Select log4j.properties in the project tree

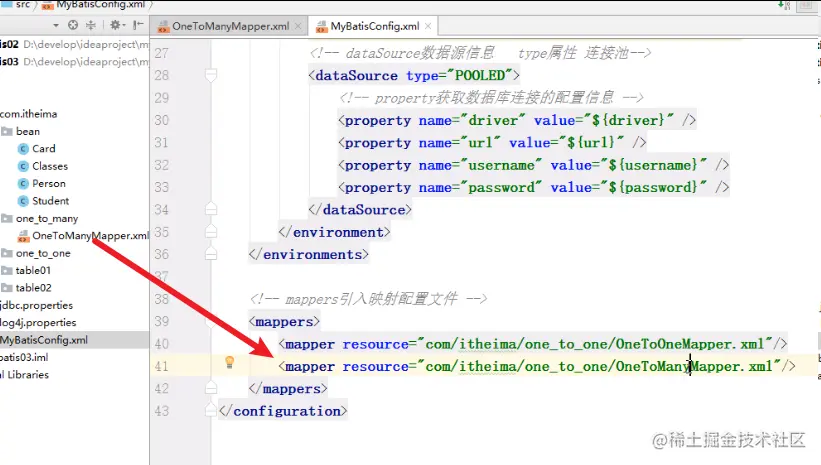point(38,322)
